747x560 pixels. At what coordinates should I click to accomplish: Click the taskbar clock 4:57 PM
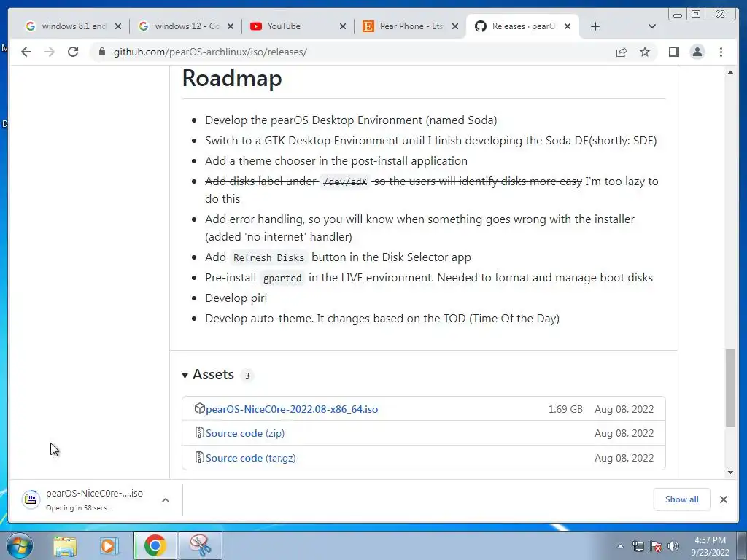710,546
